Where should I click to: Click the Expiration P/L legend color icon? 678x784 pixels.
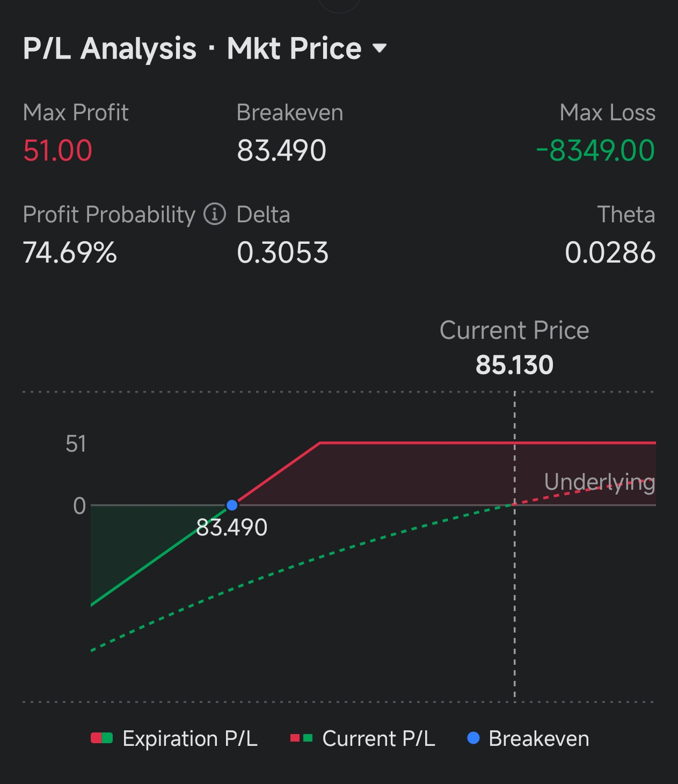pyautogui.click(x=101, y=738)
